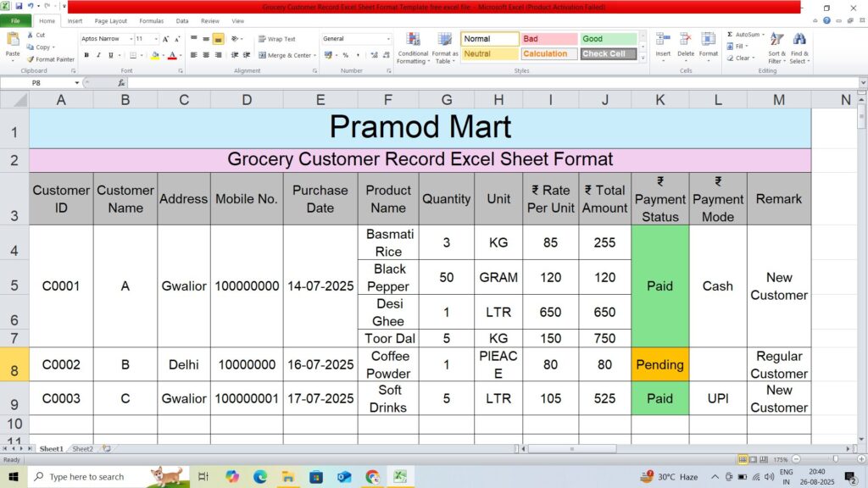Open Google Chrome from the taskbar

pyautogui.click(x=372, y=477)
